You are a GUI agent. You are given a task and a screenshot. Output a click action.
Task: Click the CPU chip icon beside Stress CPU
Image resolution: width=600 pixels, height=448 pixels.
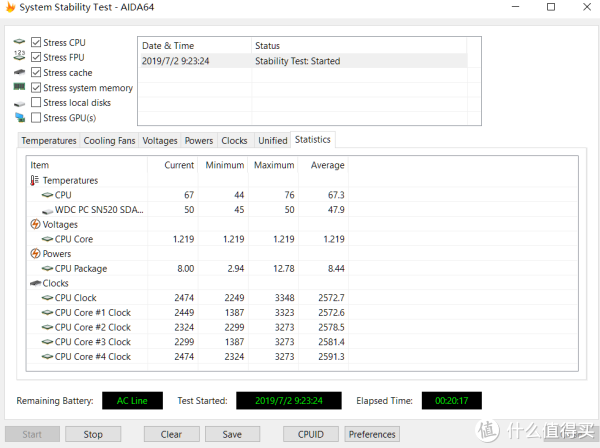click(19, 42)
